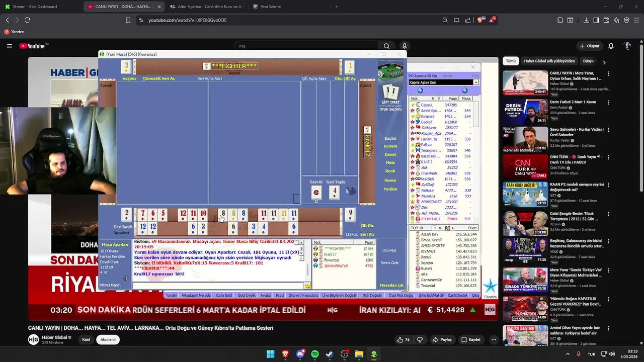644x362 pixels.
Task: Click Masadan Çık button
Action: coord(391,285)
